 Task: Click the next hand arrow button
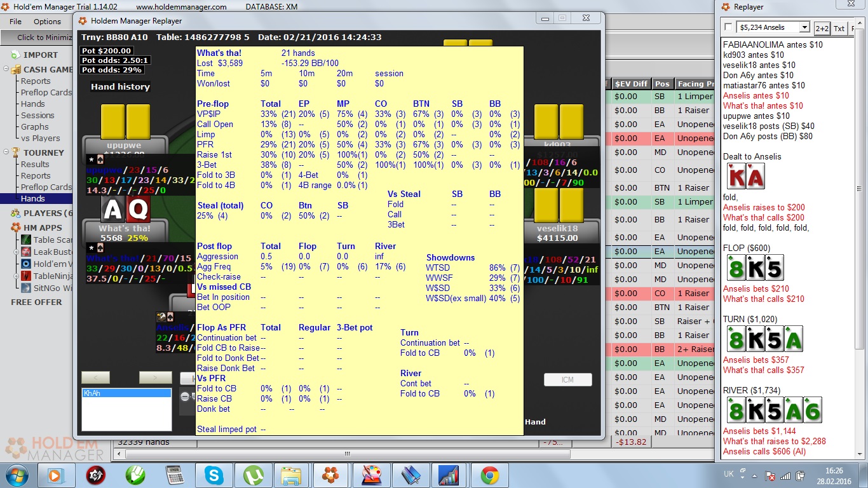pyautogui.click(x=156, y=377)
